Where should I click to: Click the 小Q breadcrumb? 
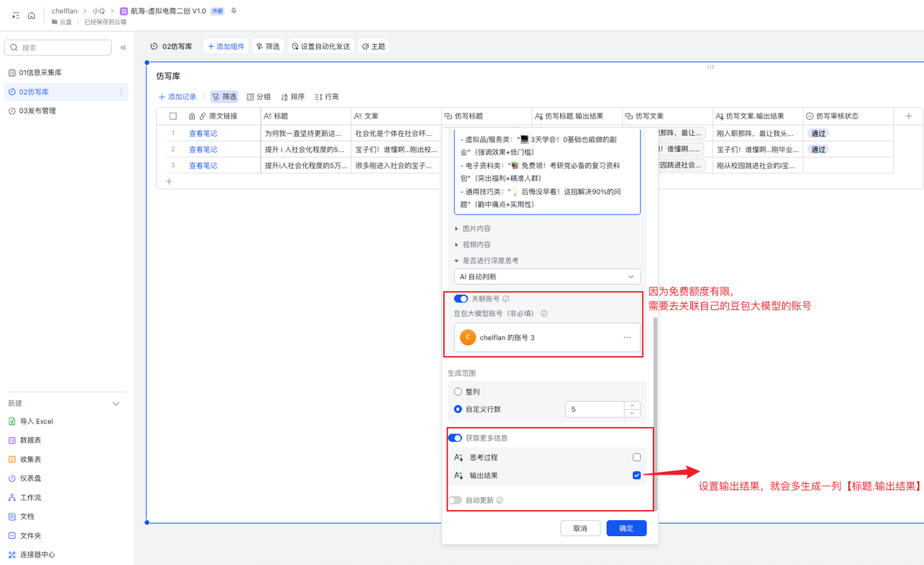tap(99, 11)
